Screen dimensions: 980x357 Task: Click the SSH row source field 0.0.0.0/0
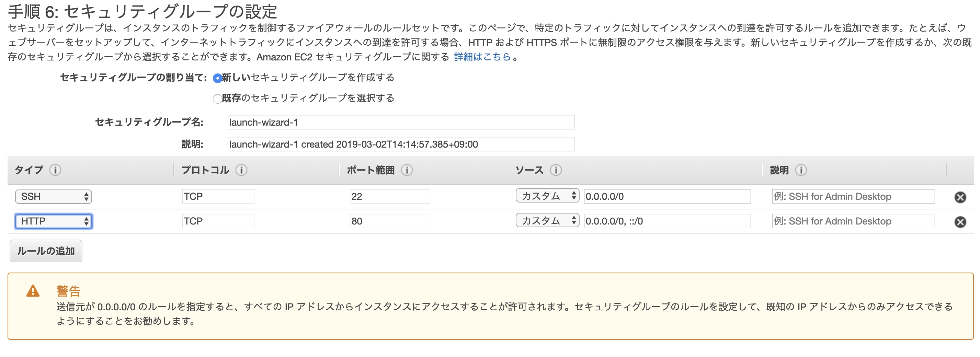(667, 197)
